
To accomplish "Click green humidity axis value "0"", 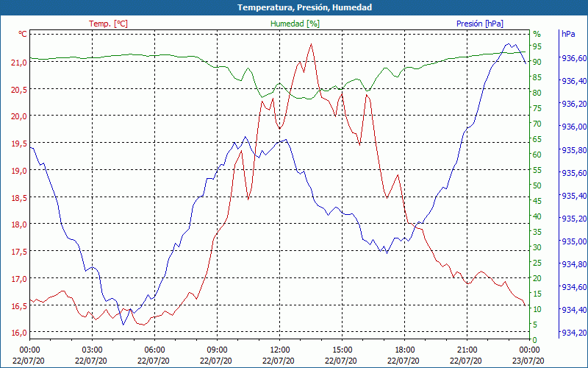I will click(x=535, y=340).
